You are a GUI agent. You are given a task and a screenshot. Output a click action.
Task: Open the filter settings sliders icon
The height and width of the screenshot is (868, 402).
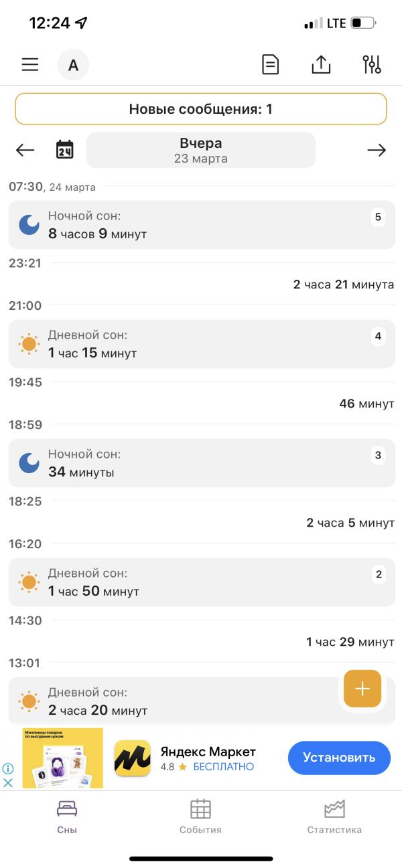tap(371, 64)
